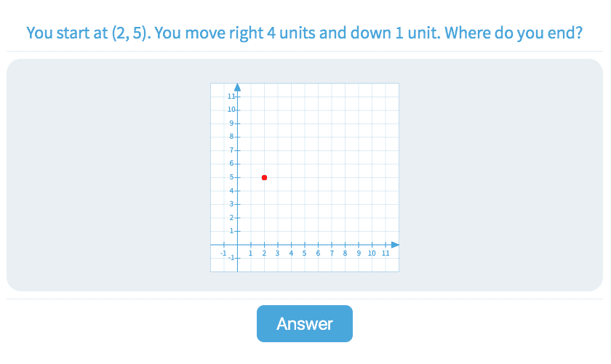Click the x-axis label -1
611x364 pixels.
point(223,253)
